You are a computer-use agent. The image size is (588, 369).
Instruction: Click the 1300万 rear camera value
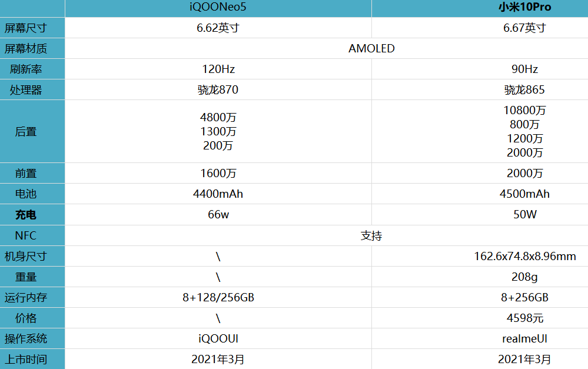coord(218,132)
